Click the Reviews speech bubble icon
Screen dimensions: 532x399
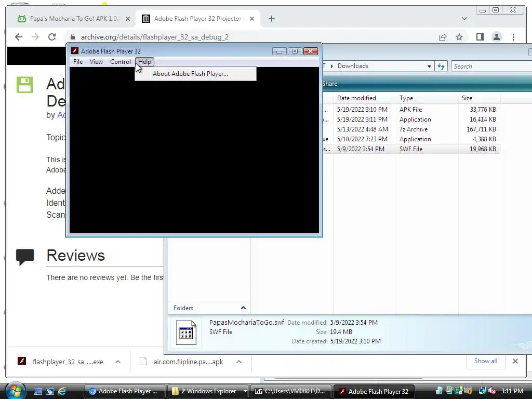coord(25,257)
